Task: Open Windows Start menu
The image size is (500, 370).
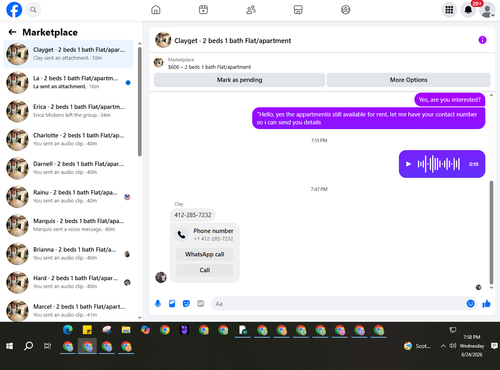Action: (x=9, y=346)
